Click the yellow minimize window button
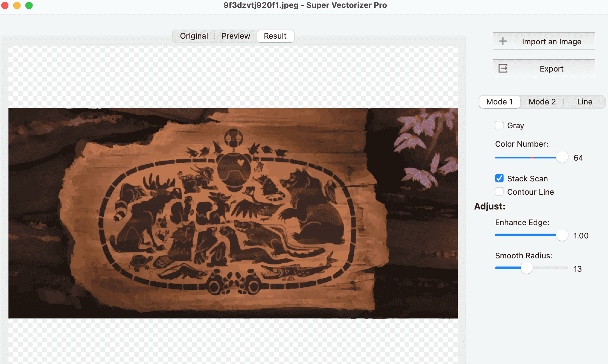 point(17,5)
